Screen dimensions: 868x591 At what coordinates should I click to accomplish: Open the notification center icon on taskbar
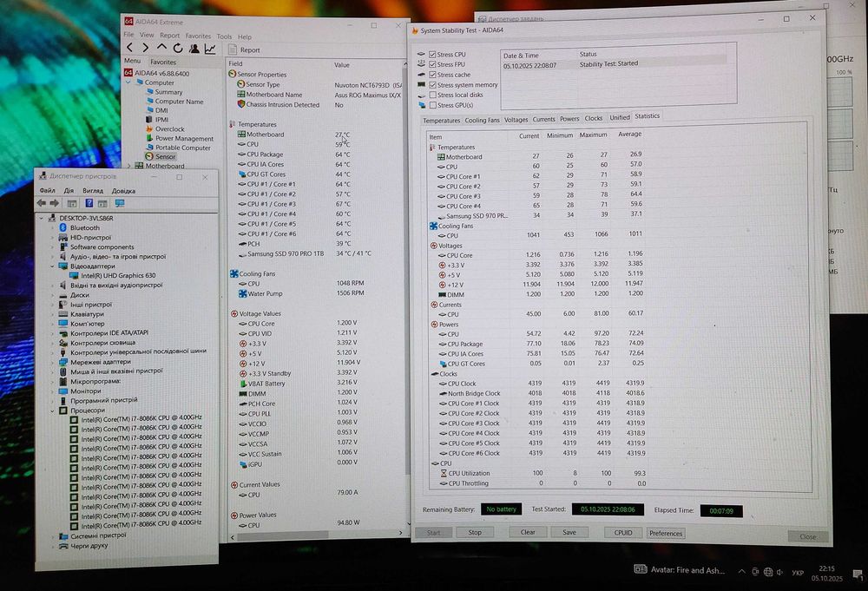tap(858, 575)
